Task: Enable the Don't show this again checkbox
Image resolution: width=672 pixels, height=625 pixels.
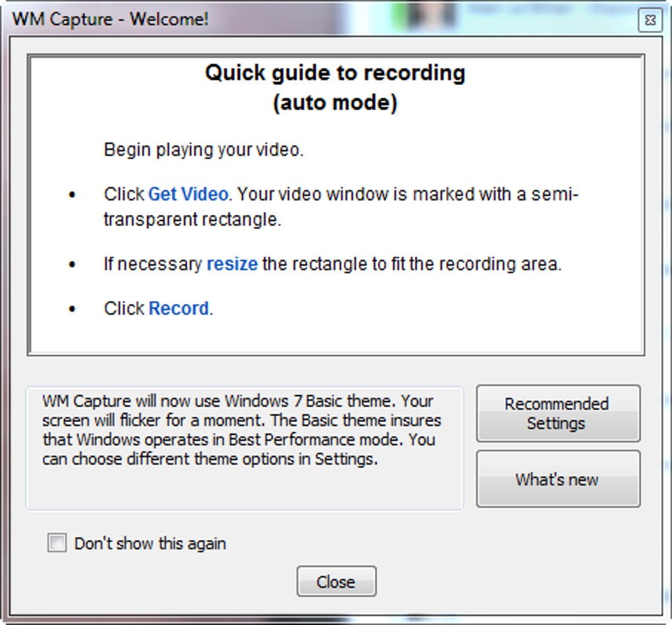Action: coord(57,543)
